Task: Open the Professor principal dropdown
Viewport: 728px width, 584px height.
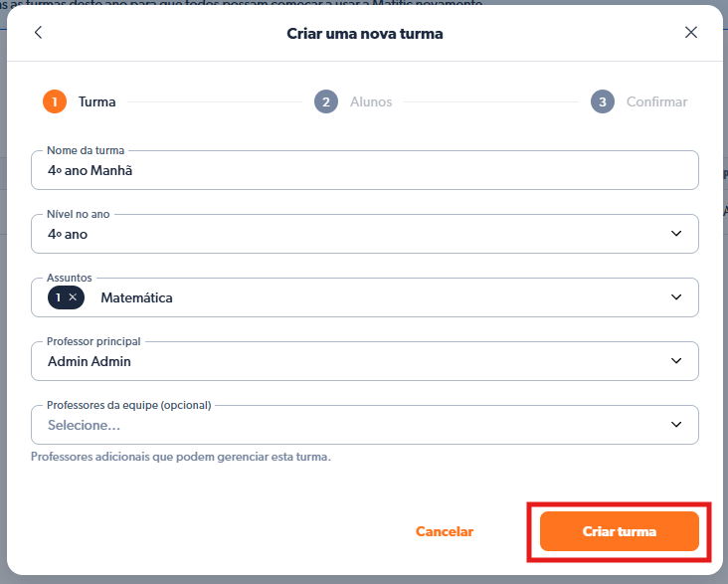Action: point(348,361)
